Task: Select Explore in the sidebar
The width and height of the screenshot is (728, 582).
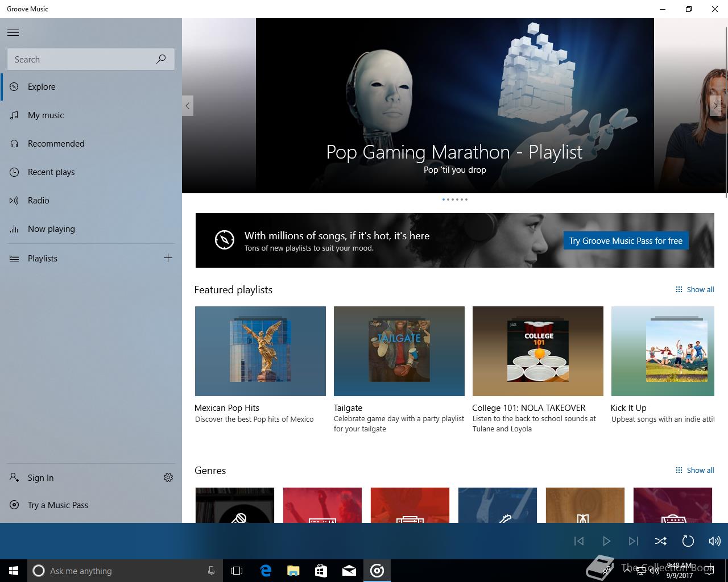Action: click(91, 87)
